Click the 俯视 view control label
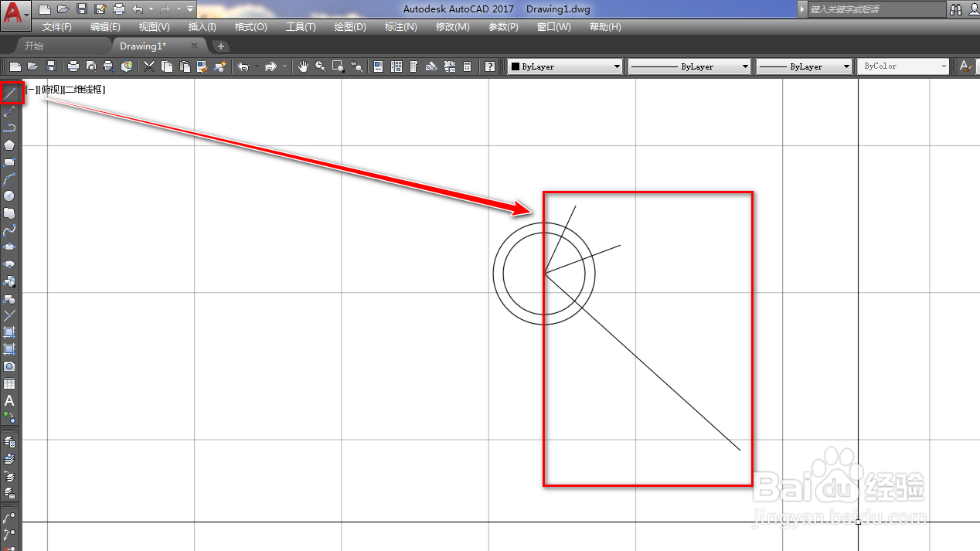The height and width of the screenshot is (551, 980). pyautogui.click(x=49, y=90)
